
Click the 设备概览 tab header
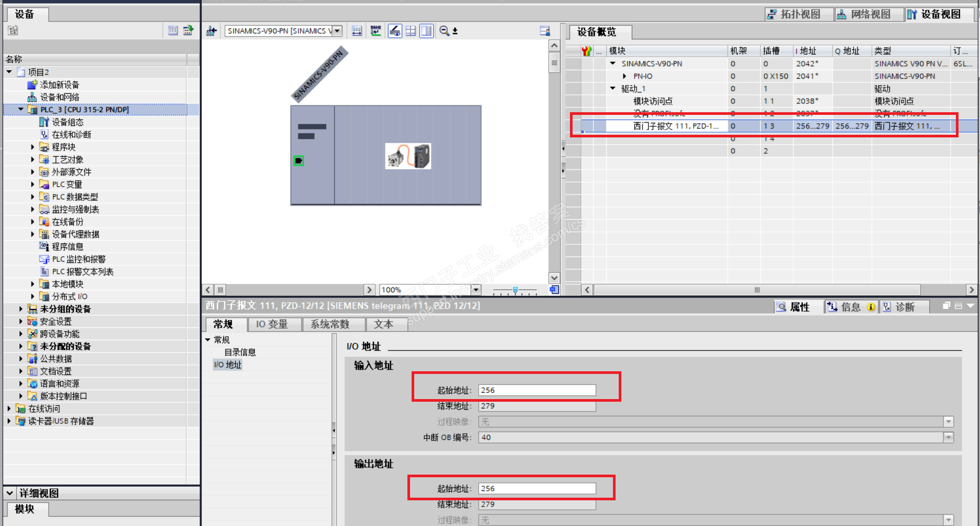600,32
